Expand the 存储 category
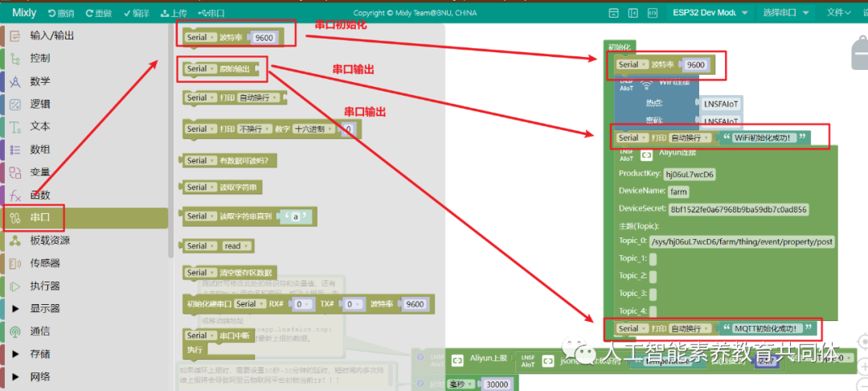Image resolution: width=868 pixels, height=391 pixels. (15, 354)
